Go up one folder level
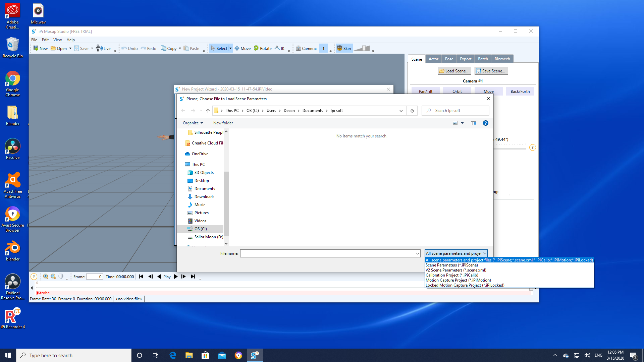 pos(208,111)
